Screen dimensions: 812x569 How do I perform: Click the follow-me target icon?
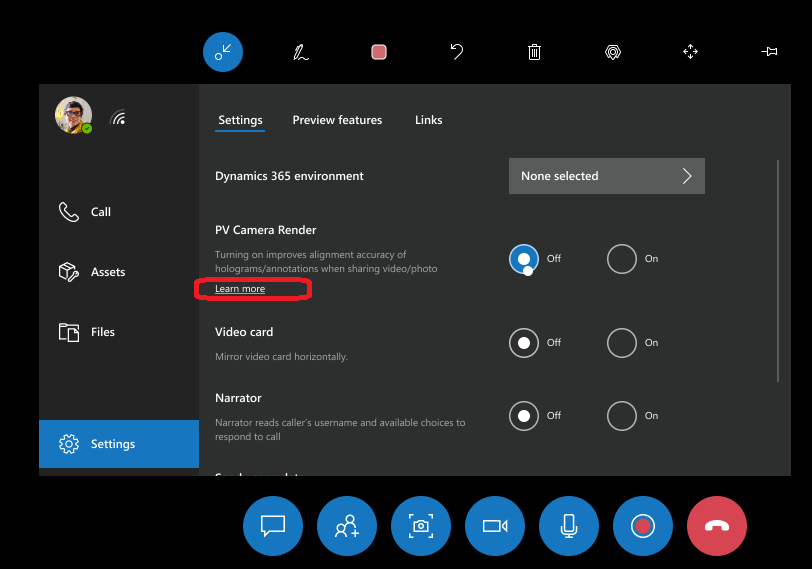click(613, 52)
